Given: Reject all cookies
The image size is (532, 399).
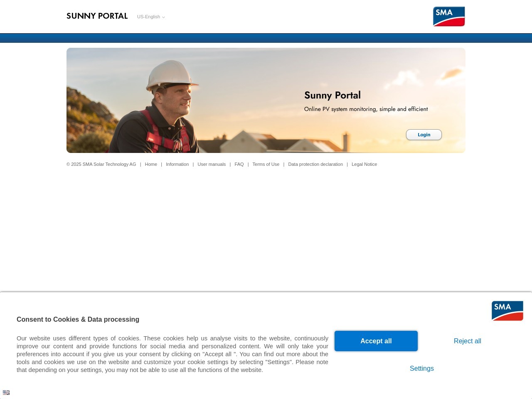Looking at the screenshot, I should (468, 341).
